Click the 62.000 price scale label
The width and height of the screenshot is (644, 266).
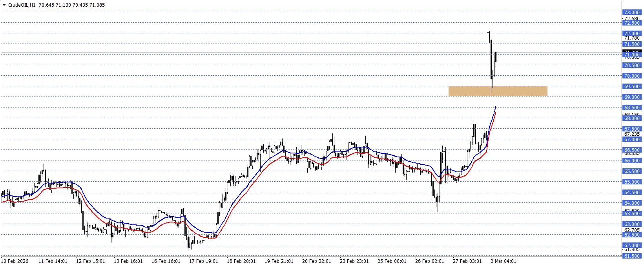(x=632, y=246)
